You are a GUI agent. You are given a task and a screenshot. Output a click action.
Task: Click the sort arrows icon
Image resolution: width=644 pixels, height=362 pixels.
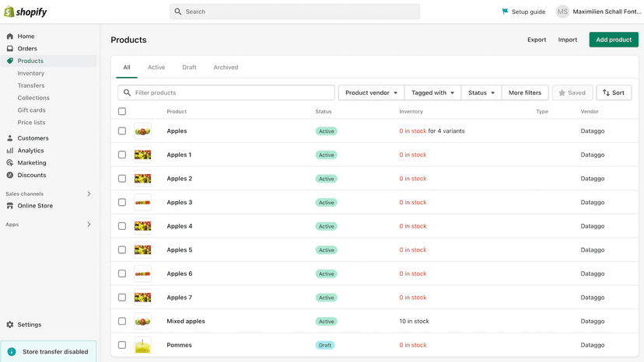(606, 92)
